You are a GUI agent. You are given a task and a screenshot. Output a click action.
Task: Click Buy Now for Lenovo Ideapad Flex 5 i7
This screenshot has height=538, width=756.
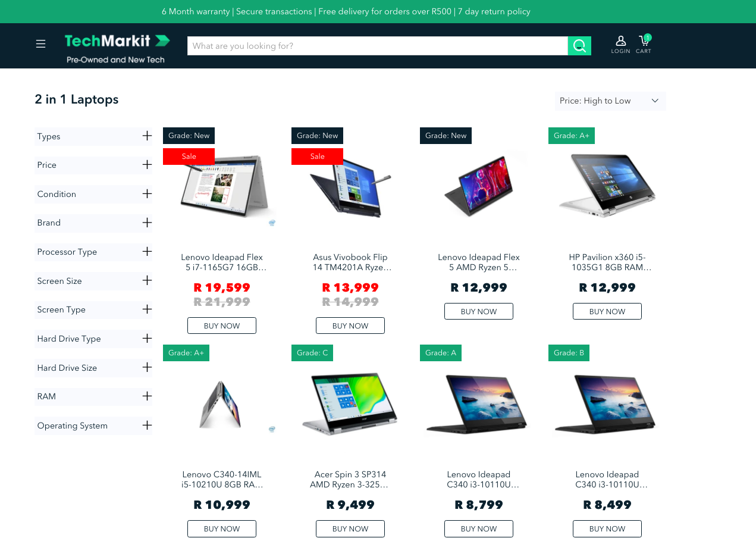[222, 326]
